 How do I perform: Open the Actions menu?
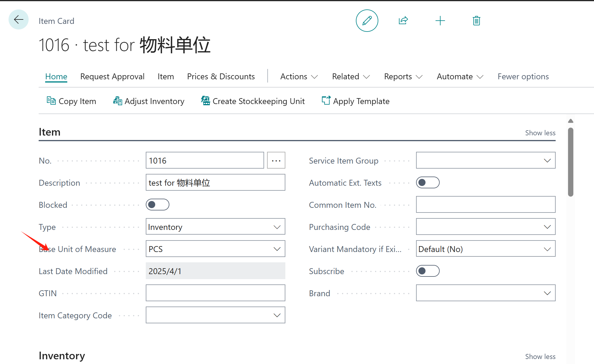[299, 77]
